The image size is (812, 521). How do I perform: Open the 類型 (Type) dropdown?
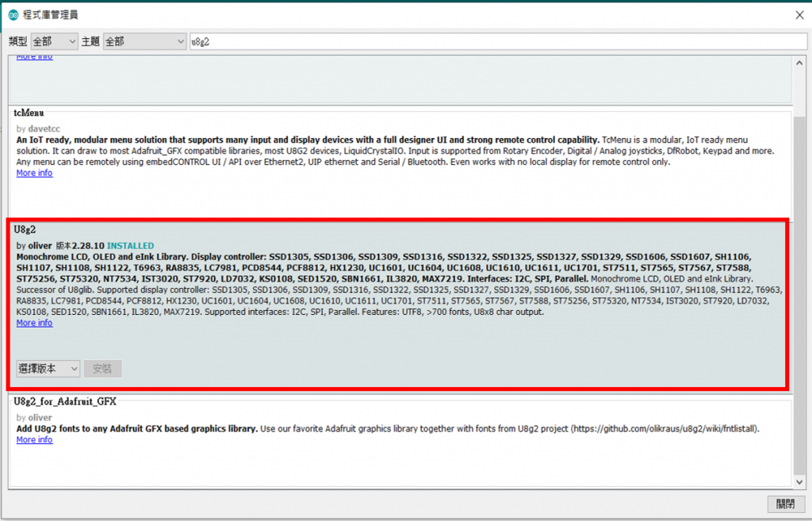[x=55, y=41]
